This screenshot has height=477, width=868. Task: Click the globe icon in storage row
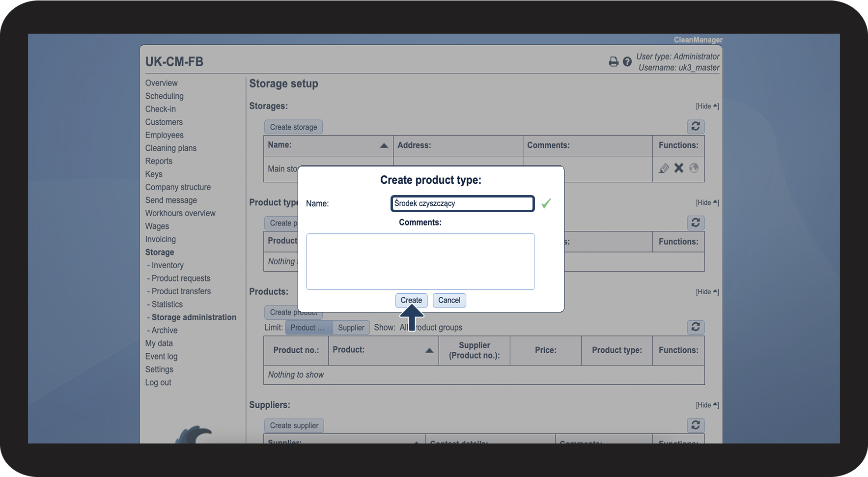pyautogui.click(x=694, y=168)
